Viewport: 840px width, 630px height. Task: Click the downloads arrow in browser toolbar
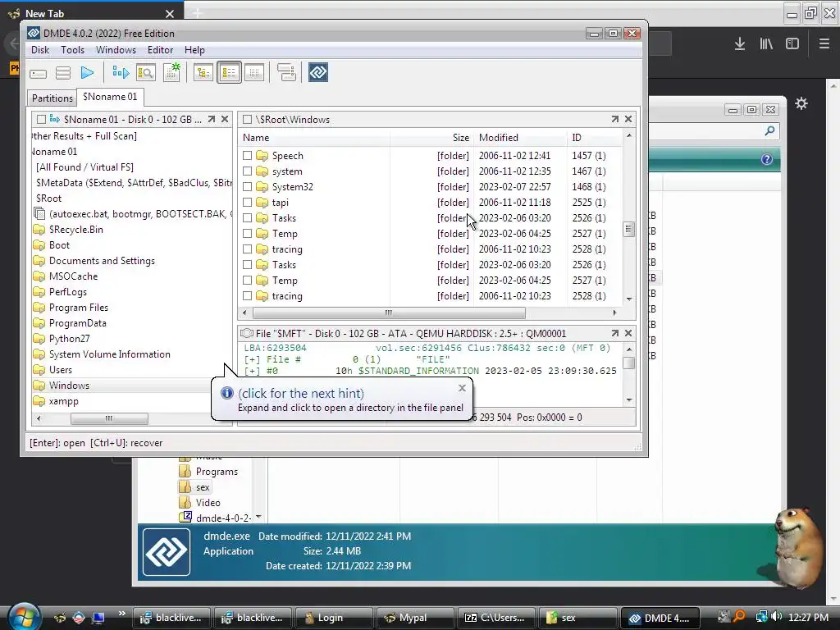(x=740, y=44)
